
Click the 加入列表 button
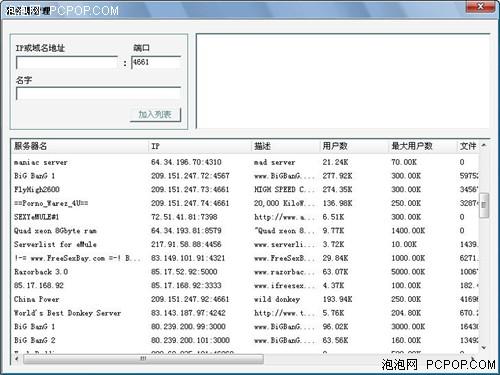(155, 115)
